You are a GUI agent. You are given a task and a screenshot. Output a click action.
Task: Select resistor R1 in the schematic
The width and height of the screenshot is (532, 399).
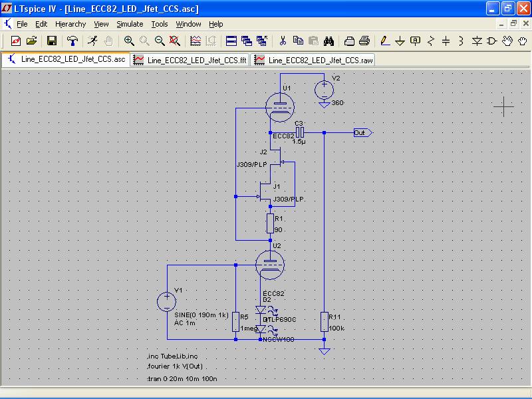click(x=270, y=223)
